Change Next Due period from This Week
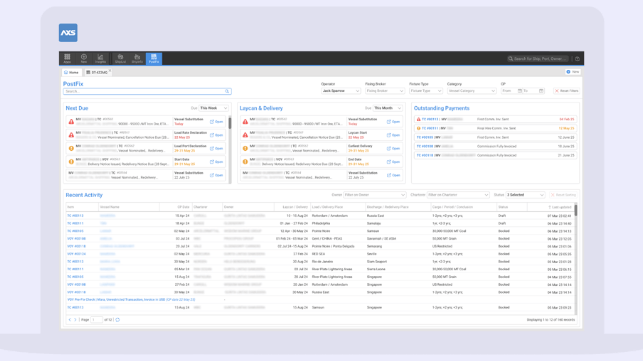Image resolution: width=643 pixels, height=361 pixels. point(213,108)
